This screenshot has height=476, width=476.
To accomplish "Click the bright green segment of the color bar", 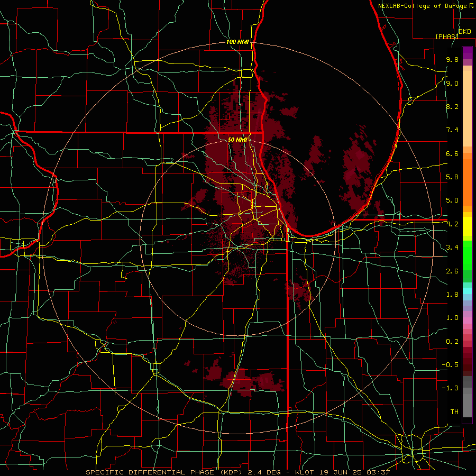I will (467, 255).
